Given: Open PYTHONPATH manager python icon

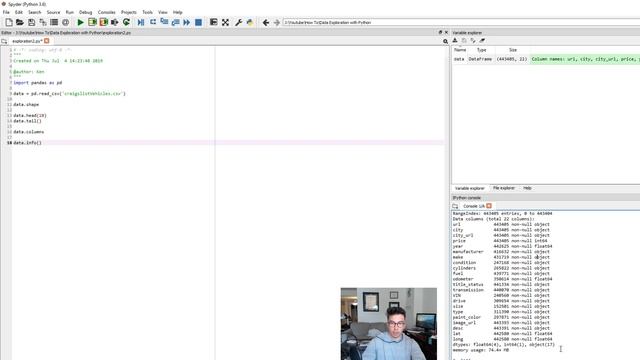Looking at the screenshot, I should (250, 22).
